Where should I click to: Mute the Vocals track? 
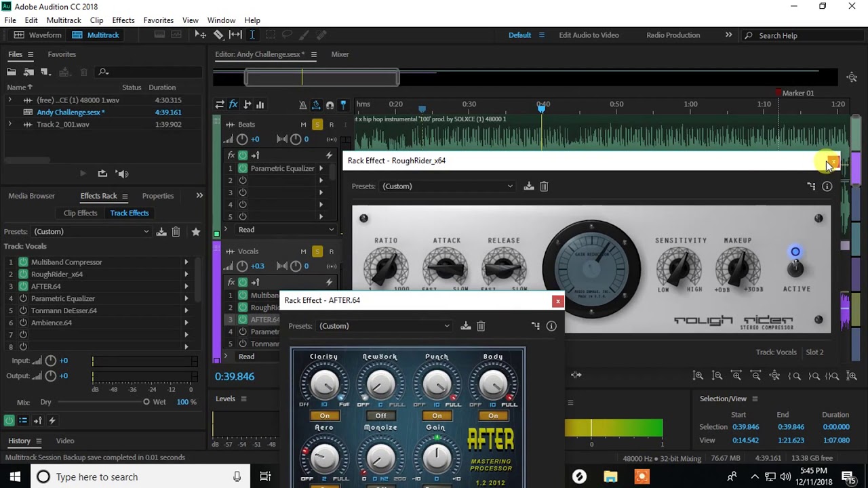[x=303, y=251]
